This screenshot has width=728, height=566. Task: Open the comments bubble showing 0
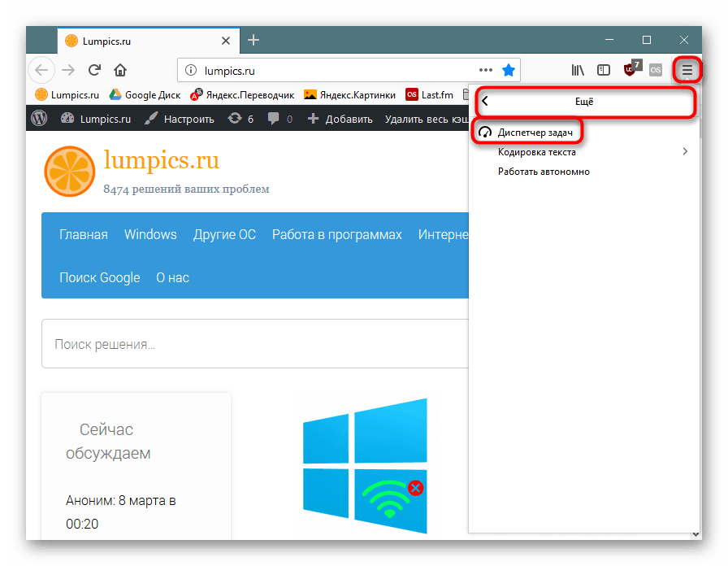280,119
